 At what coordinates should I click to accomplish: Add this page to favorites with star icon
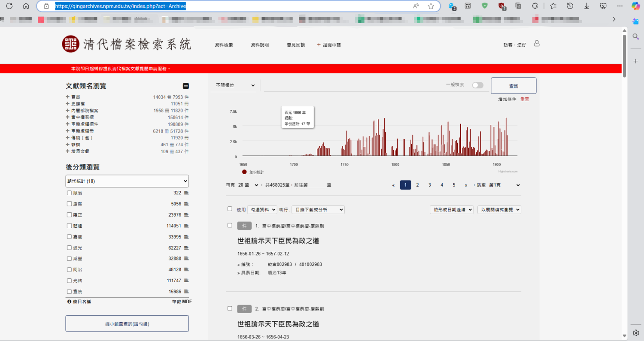coord(431,6)
